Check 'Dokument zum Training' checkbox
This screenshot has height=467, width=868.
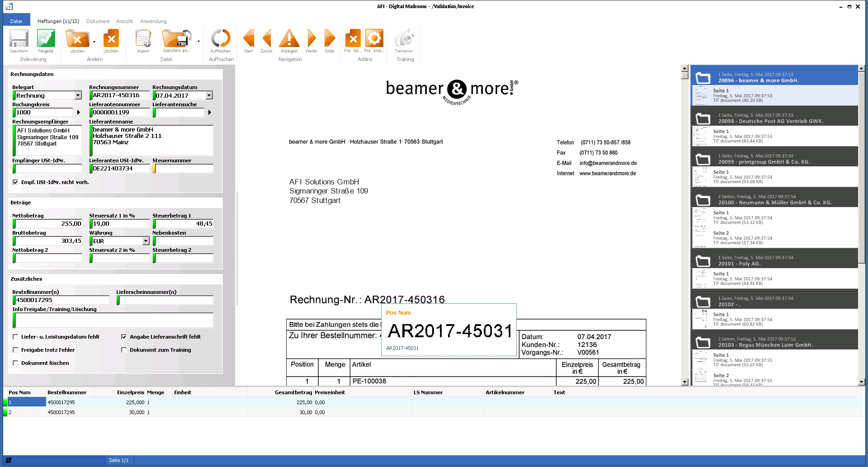coord(124,350)
